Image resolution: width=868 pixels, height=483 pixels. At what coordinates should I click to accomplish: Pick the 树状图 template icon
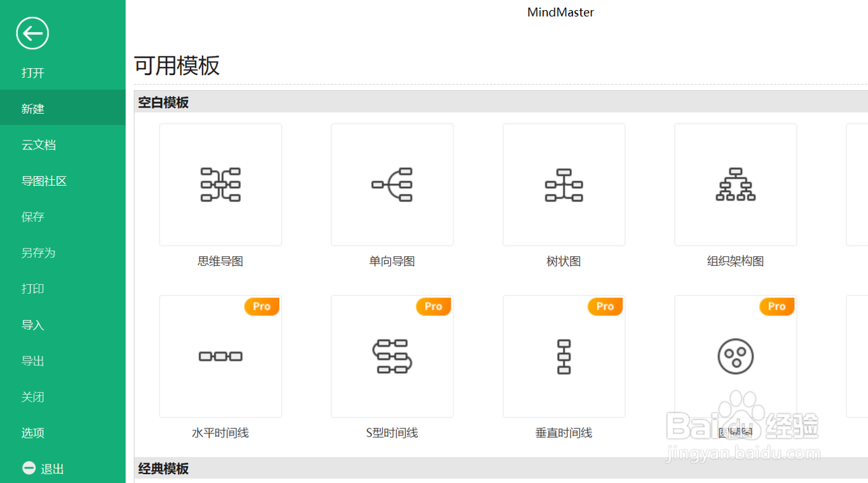[x=564, y=184]
